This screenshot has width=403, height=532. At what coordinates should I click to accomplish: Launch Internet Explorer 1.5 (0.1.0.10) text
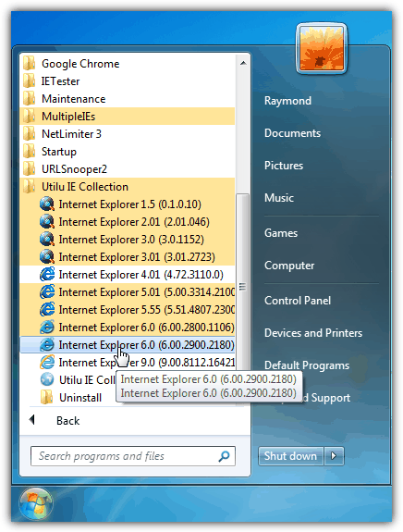(x=129, y=204)
